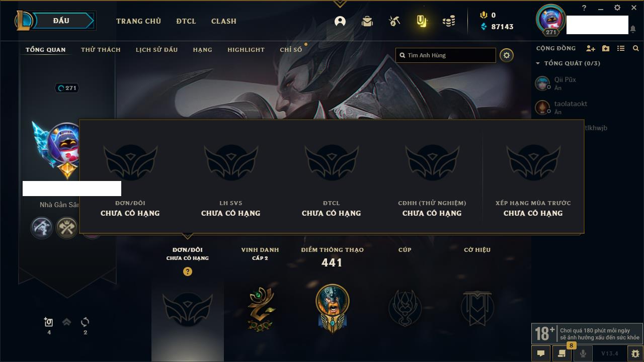Open the friends list view options icon
The width and height of the screenshot is (644, 362).
point(621,48)
